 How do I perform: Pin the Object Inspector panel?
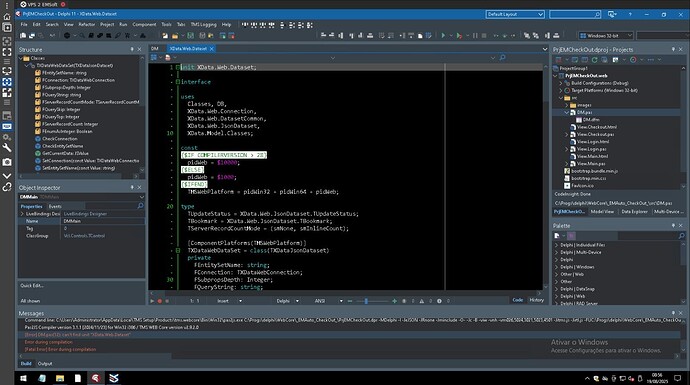pos(132,187)
